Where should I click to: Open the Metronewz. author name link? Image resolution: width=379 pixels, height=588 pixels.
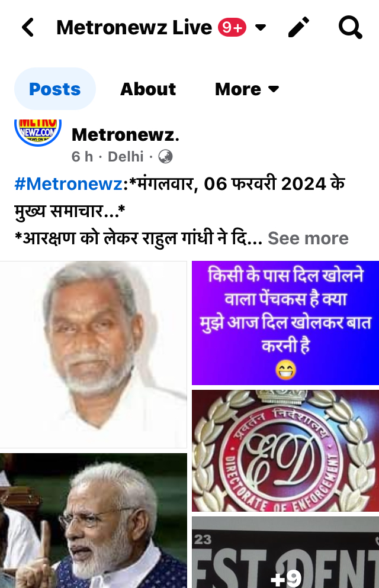coord(126,135)
